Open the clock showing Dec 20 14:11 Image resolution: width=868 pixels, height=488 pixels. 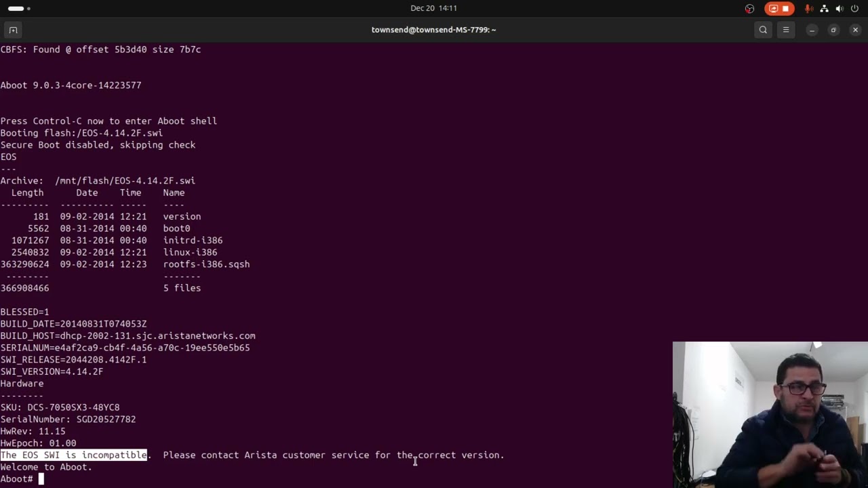click(433, 8)
